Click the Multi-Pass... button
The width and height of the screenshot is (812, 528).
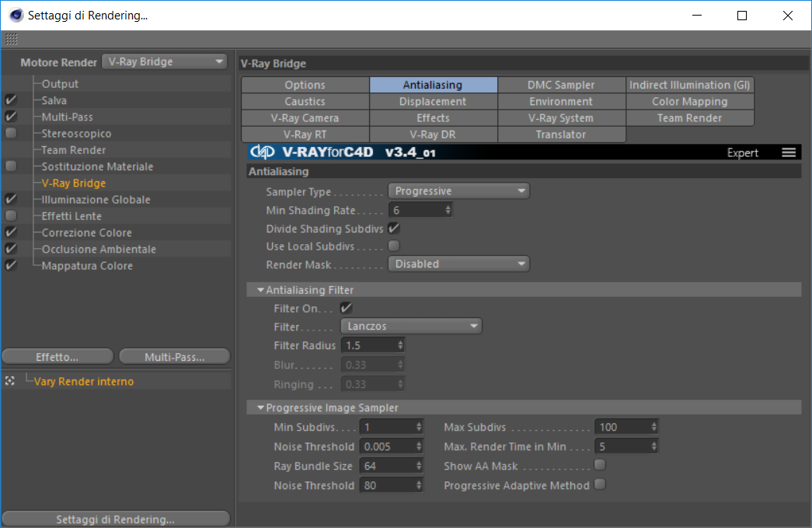pyautogui.click(x=175, y=356)
